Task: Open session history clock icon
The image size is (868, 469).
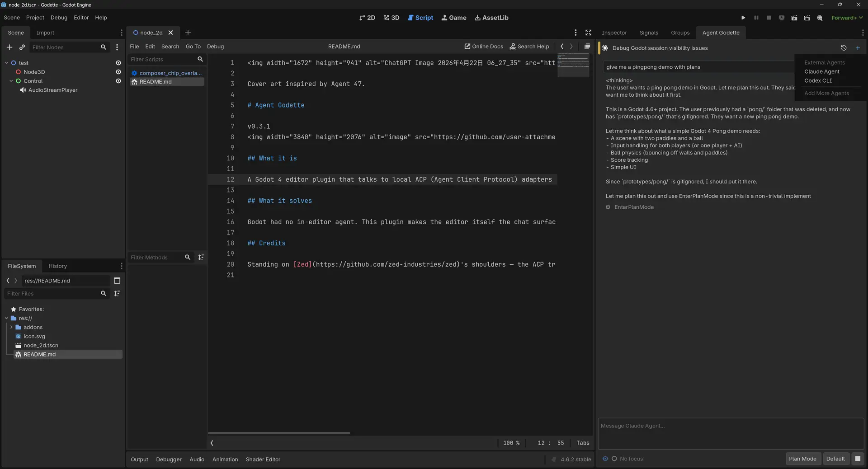Action: coord(844,48)
